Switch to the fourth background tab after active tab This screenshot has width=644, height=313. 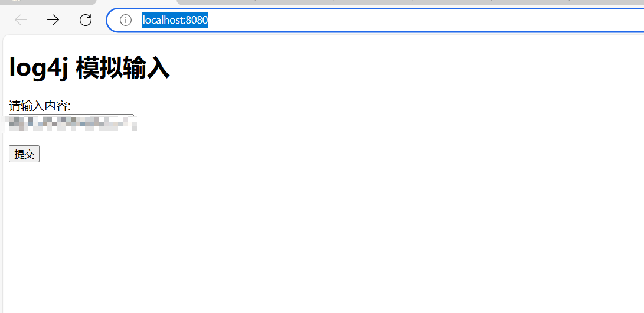tap(452, 2)
